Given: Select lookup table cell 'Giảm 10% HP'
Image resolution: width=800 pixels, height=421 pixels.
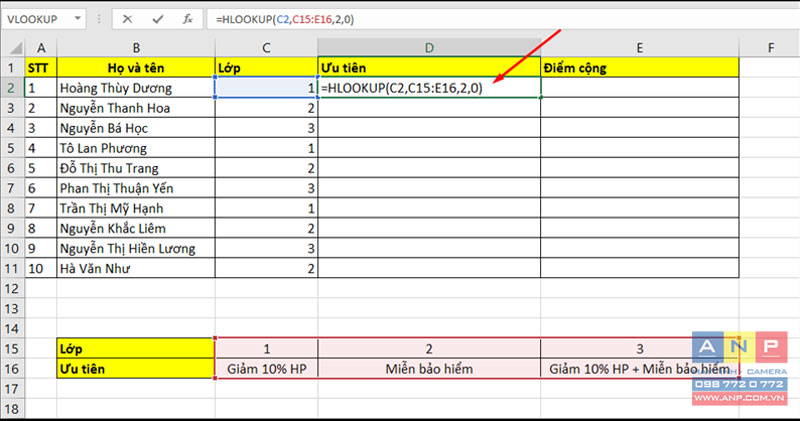Looking at the screenshot, I should tap(266, 368).
